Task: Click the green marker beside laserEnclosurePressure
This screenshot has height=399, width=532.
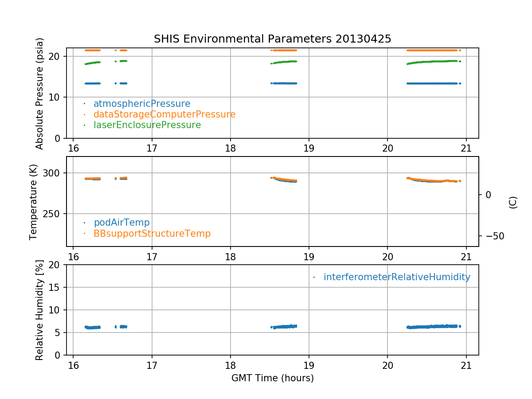Action: click(84, 125)
